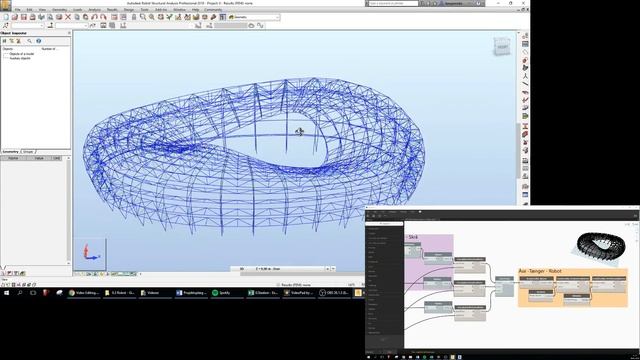This screenshot has width=640, height=360.
Task: Click the Zoom window magnifier icon
Action: (x=143, y=17)
